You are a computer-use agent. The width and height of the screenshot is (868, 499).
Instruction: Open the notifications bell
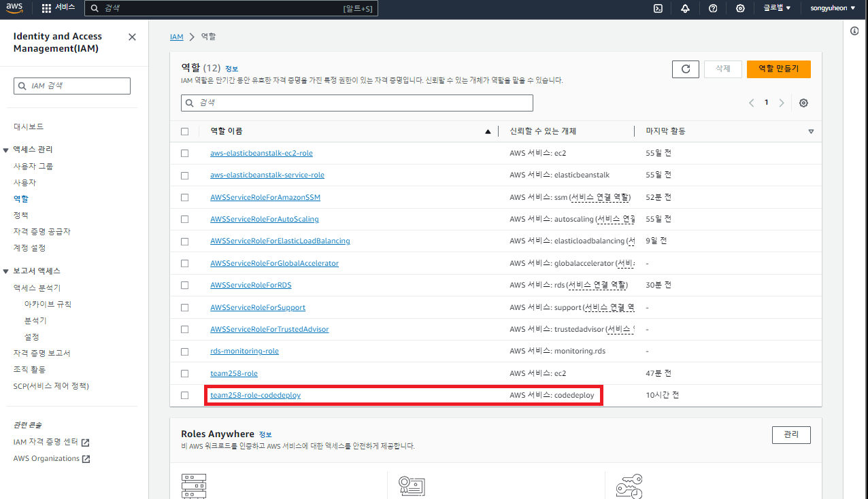pyautogui.click(x=685, y=8)
